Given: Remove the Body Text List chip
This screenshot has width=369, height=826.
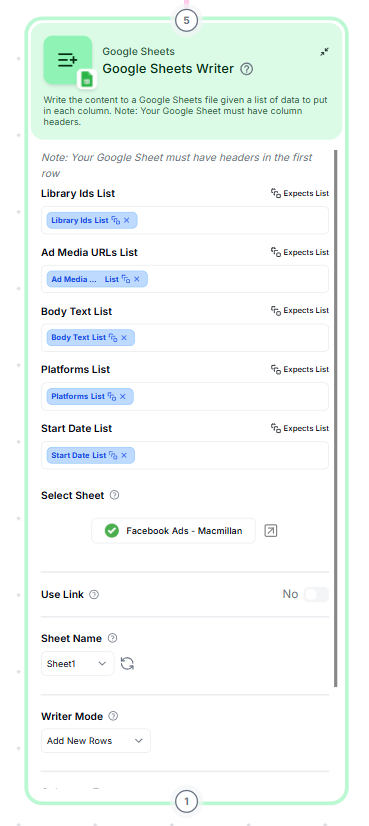Looking at the screenshot, I should [124, 337].
